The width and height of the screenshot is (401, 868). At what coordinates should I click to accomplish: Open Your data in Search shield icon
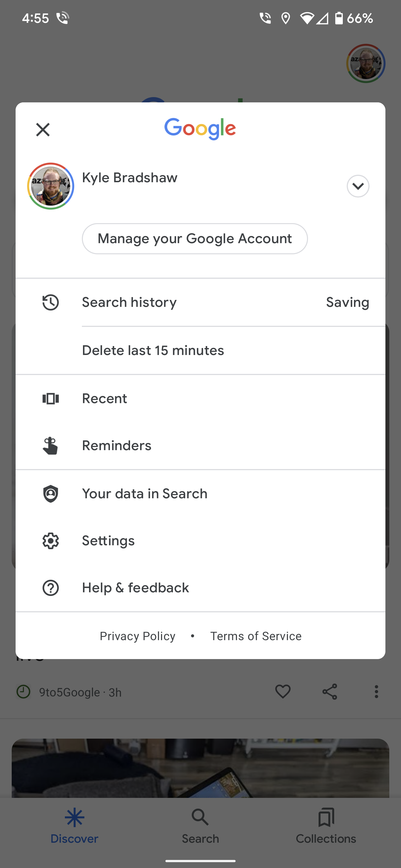click(51, 494)
